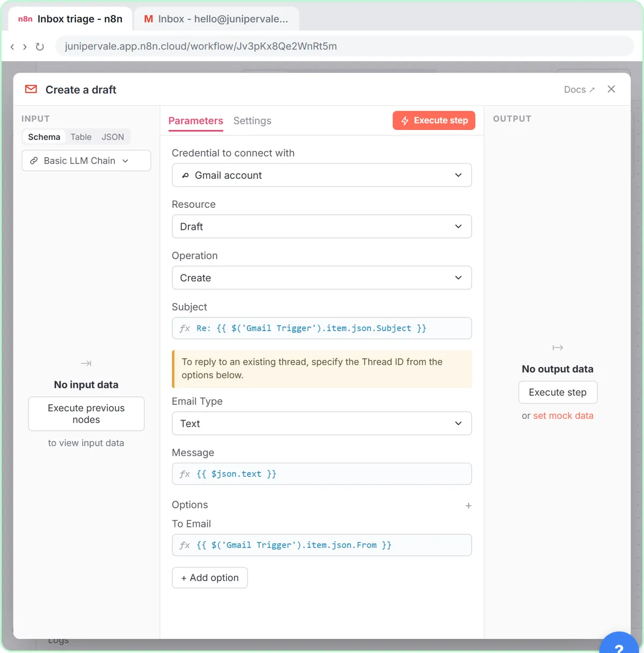Click the Message expression field

(x=322, y=474)
